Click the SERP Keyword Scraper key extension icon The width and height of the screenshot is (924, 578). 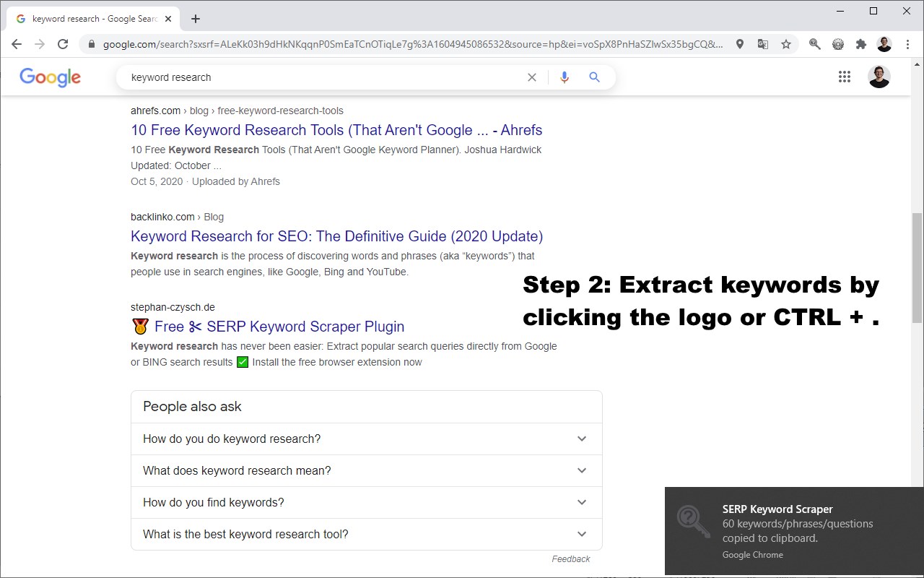pyautogui.click(x=815, y=44)
